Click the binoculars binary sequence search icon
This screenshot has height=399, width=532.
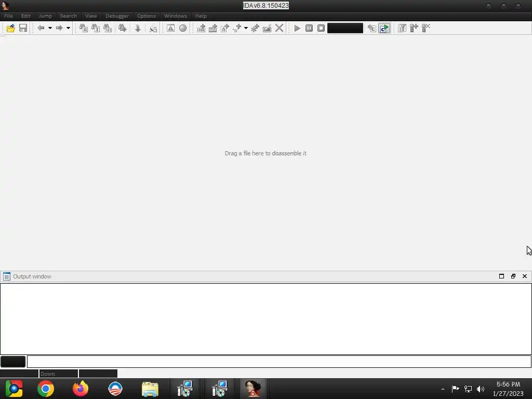point(108,28)
